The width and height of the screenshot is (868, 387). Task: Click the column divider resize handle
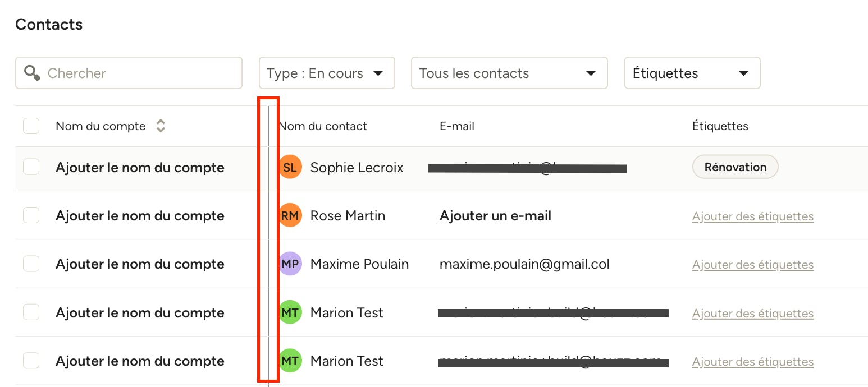click(268, 241)
